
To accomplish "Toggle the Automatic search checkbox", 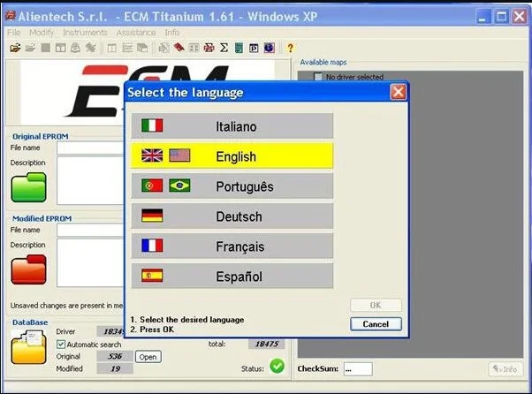I will coord(61,345).
